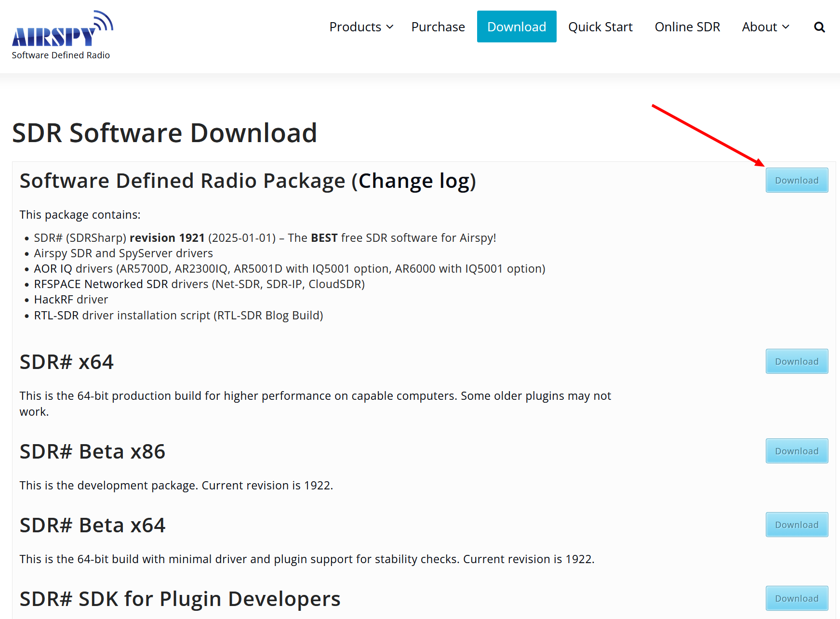Expand the Products menu
Viewport: 840px width, 619px height.
[x=361, y=27]
